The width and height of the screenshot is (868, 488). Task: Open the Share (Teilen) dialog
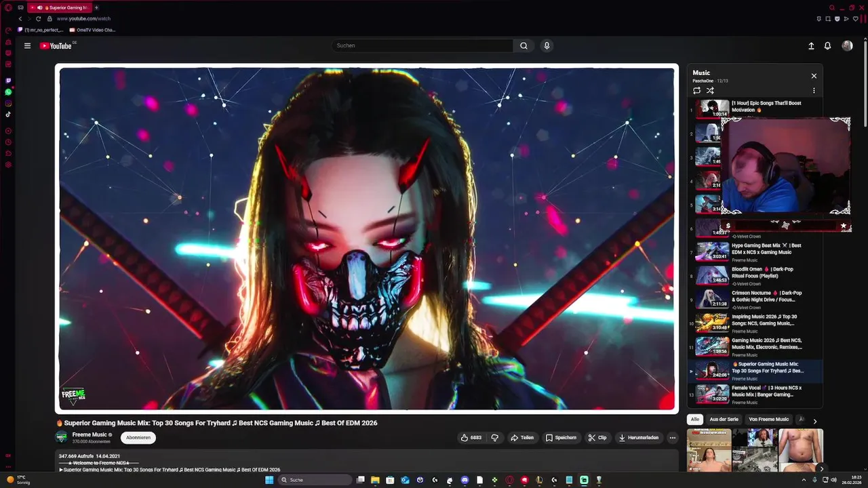522,438
